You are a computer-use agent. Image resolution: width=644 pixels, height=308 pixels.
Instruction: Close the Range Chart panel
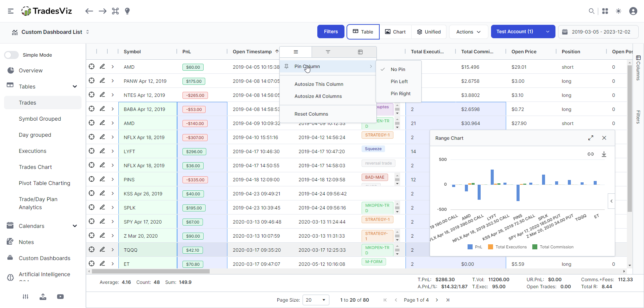(x=604, y=138)
